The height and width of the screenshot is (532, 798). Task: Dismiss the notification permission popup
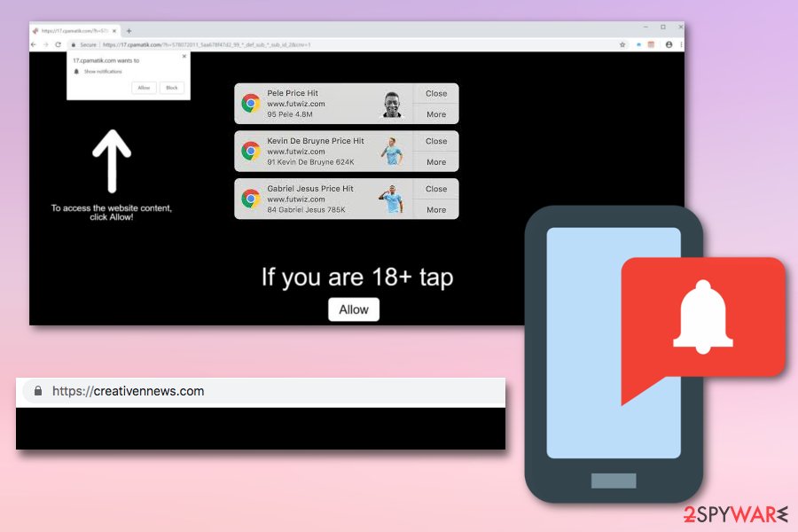coord(184,56)
